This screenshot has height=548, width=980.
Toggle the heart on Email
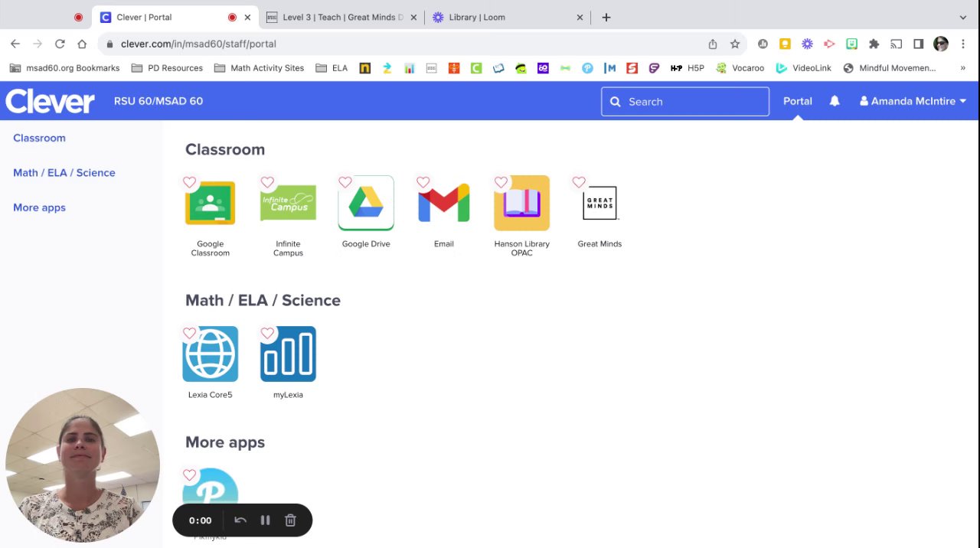(423, 182)
